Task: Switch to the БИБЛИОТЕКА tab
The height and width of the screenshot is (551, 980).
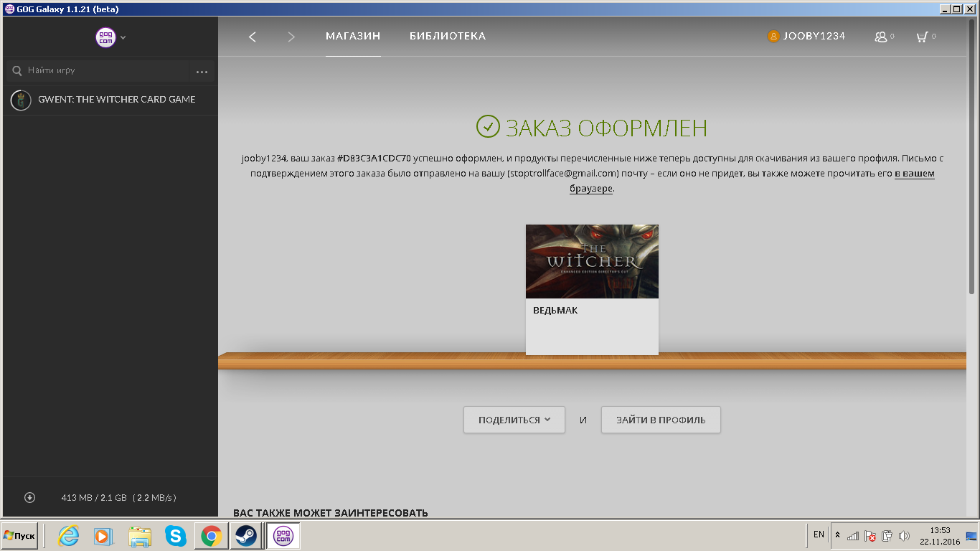Action: point(448,36)
